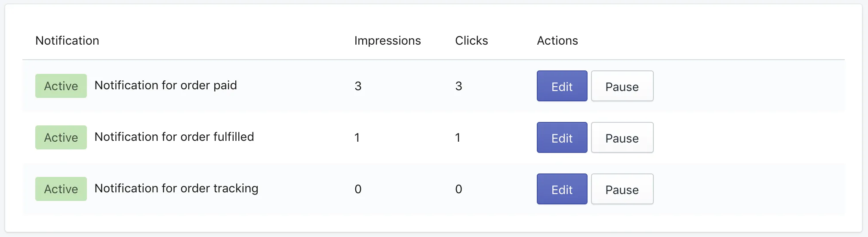Pause the order paid notification
Image resolution: width=868 pixels, height=237 pixels.
622,86
